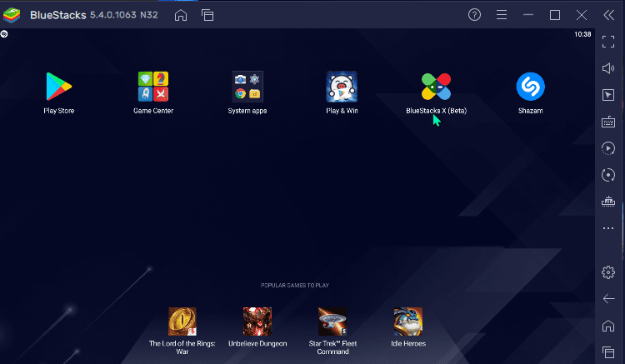Open Settings gear in sidebar
Image resolution: width=625 pixels, height=364 pixels.
607,272
